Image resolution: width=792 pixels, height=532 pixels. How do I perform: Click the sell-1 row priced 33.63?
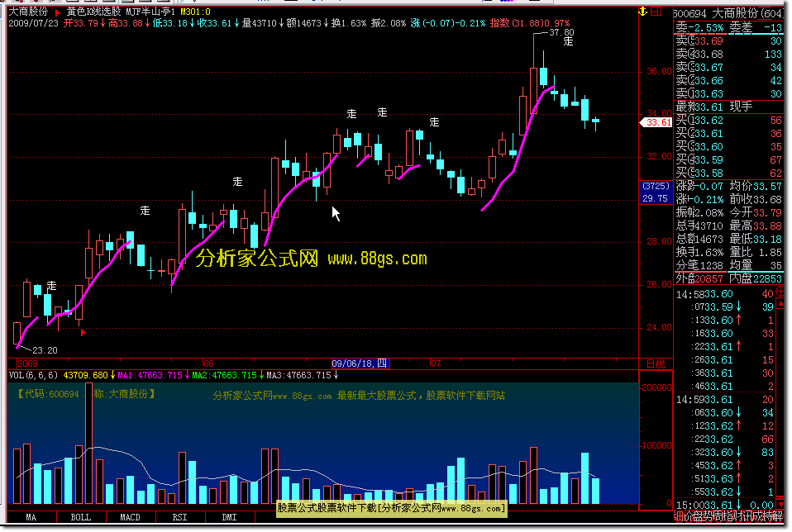click(728, 94)
